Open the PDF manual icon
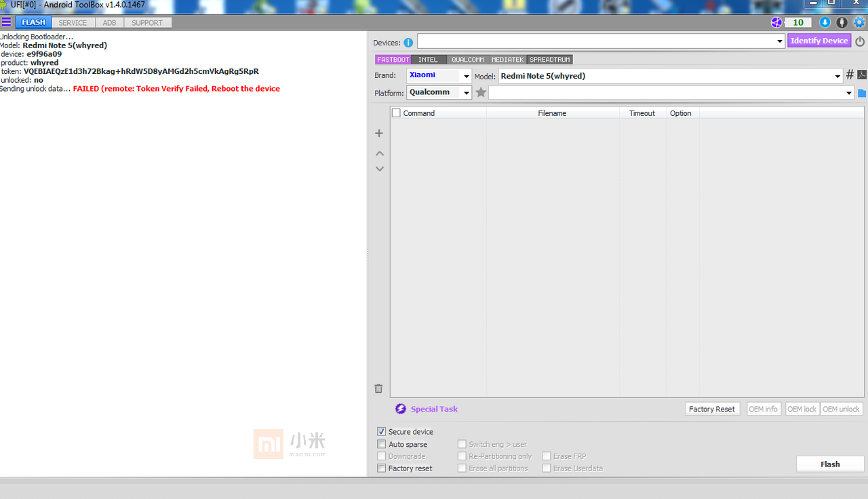 click(862, 75)
